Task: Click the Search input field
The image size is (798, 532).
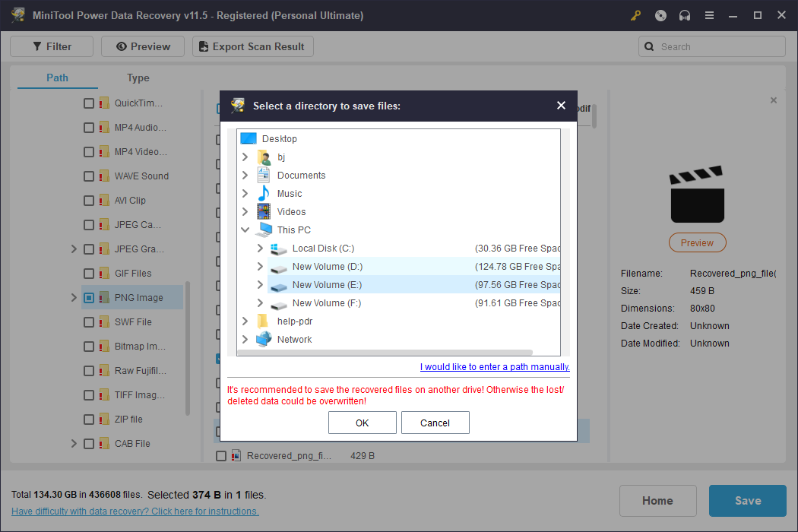Action: click(712, 46)
